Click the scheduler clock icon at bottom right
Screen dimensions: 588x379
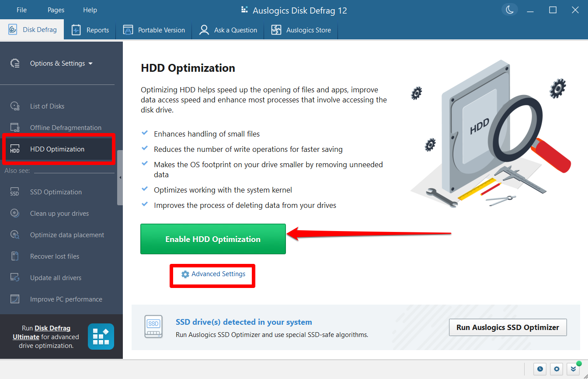pyautogui.click(x=540, y=369)
